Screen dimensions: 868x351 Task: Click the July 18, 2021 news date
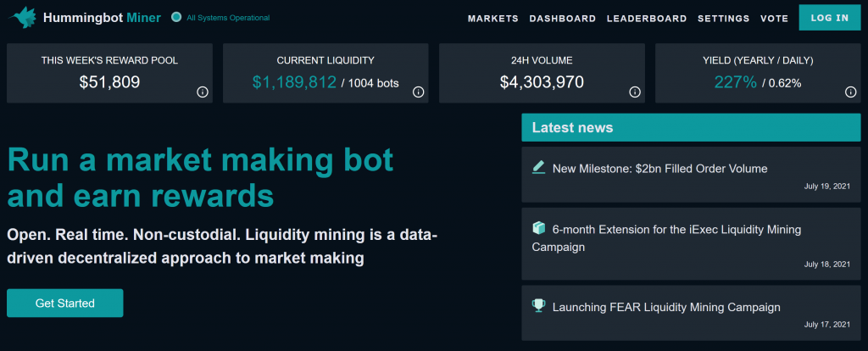pyautogui.click(x=827, y=265)
